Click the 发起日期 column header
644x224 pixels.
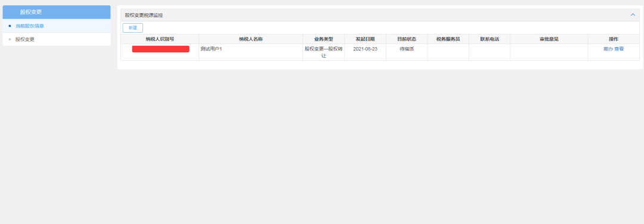(x=365, y=39)
